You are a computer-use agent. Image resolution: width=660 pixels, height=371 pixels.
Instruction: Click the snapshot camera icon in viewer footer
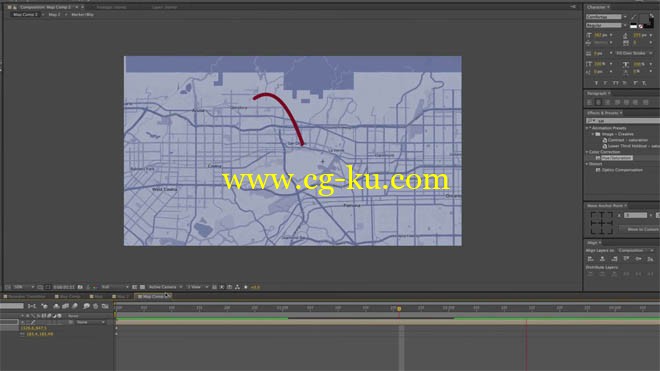pos(80,287)
